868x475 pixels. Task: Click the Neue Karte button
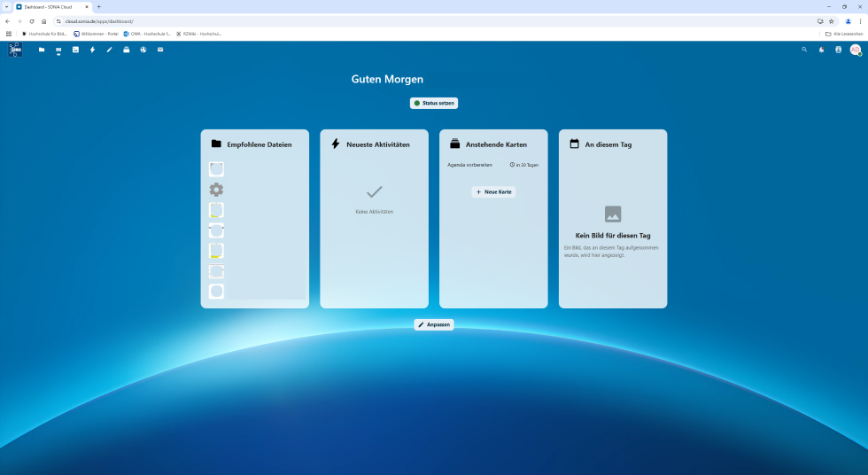point(493,191)
